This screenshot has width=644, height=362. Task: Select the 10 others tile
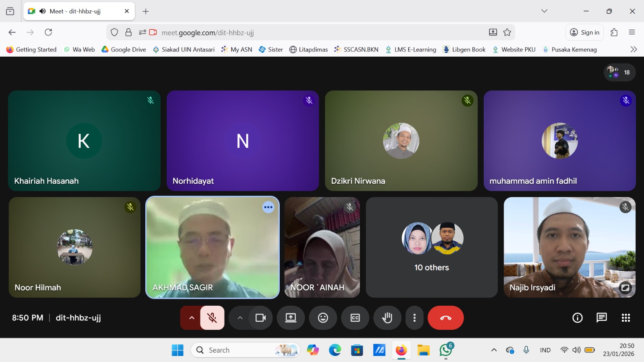[x=432, y=247]
